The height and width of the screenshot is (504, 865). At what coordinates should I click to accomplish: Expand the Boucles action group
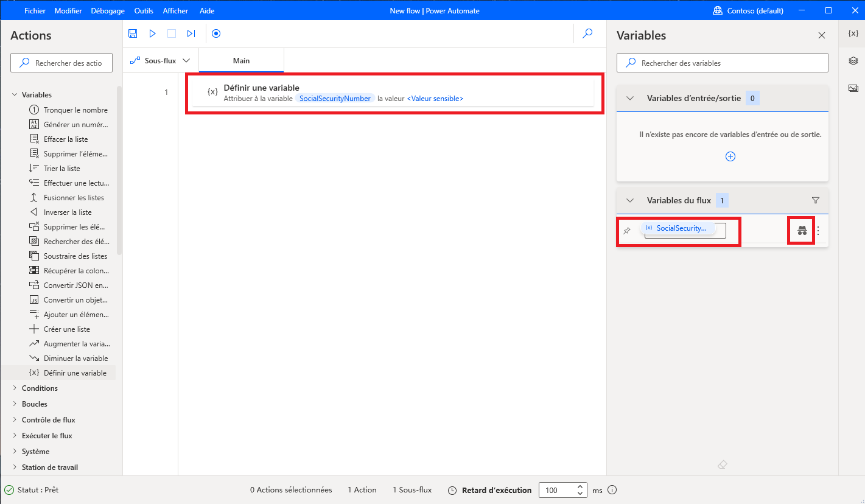(x=15, y=404)
